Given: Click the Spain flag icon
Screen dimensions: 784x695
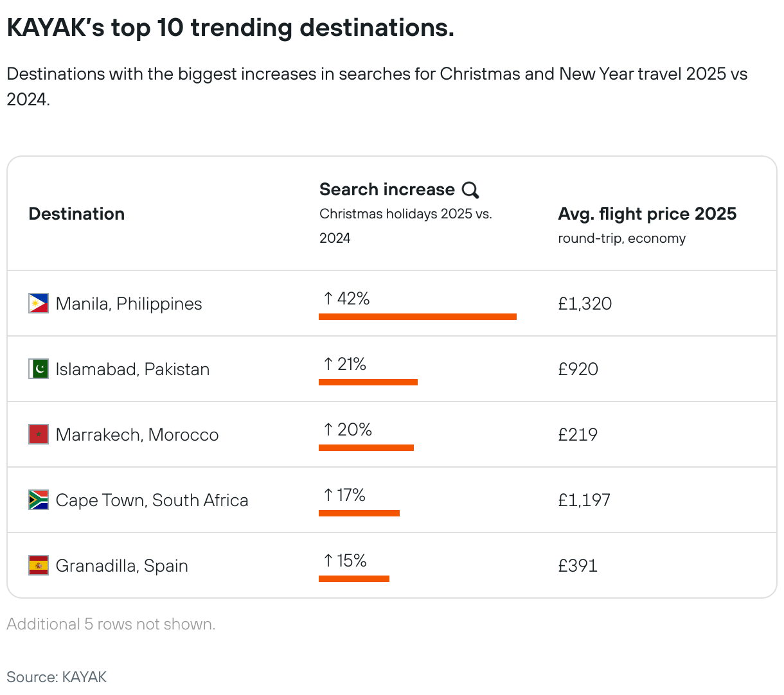Looking at the screenshot, I should click(x=39, y=565).
